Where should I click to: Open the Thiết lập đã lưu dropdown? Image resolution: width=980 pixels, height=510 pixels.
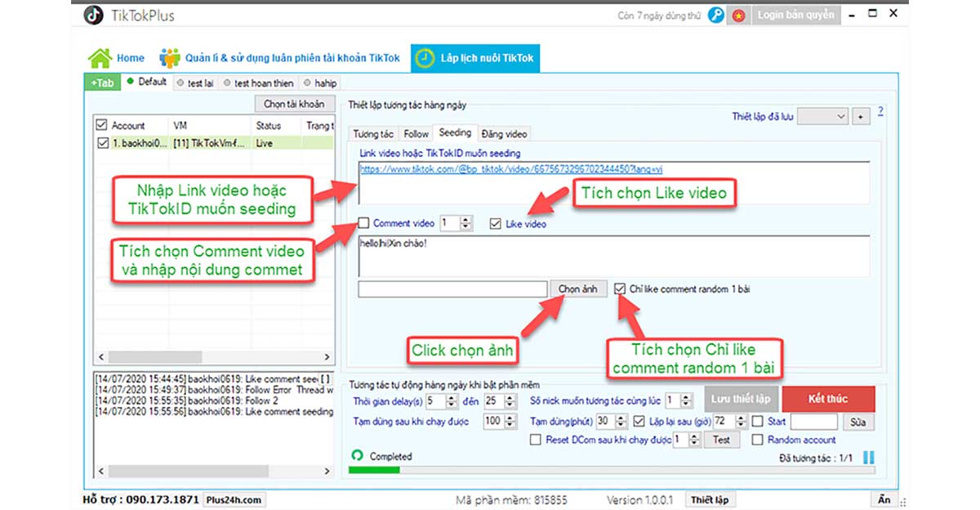[823, 117]
